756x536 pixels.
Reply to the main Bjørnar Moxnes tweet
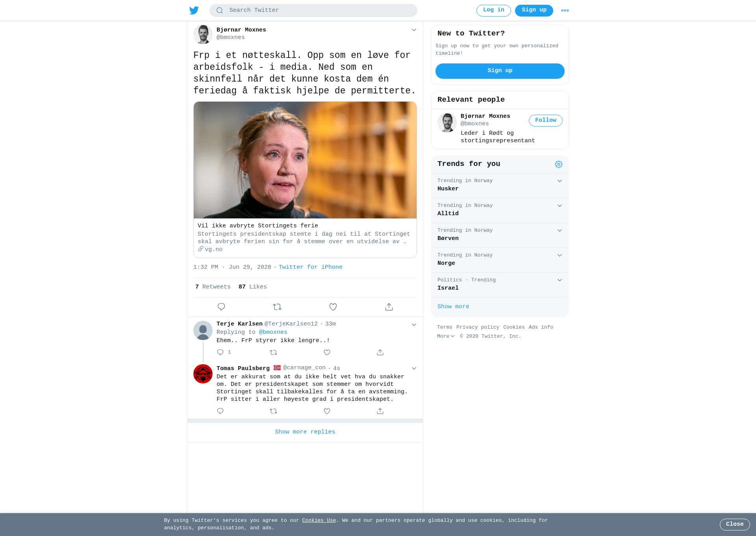221,307
